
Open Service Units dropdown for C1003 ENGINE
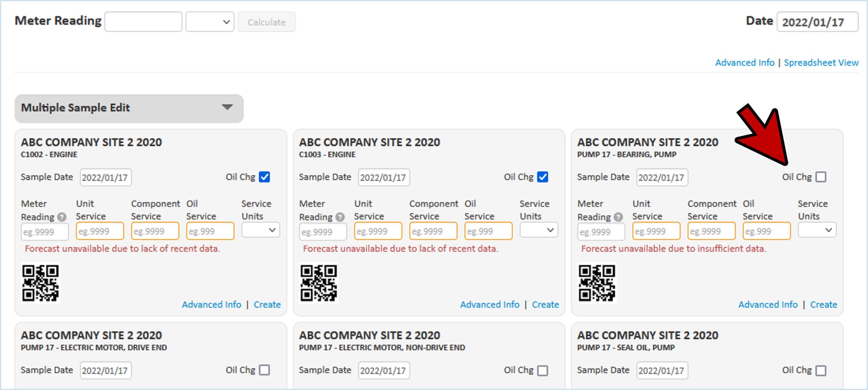pyautogui.click(x=539, y=230)
